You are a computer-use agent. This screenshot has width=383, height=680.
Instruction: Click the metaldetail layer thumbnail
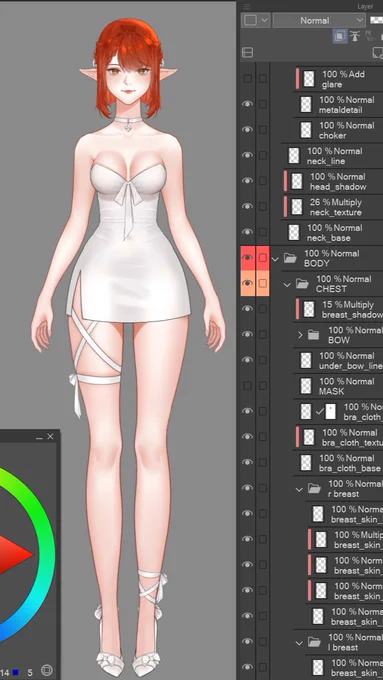tap(306, 104)
